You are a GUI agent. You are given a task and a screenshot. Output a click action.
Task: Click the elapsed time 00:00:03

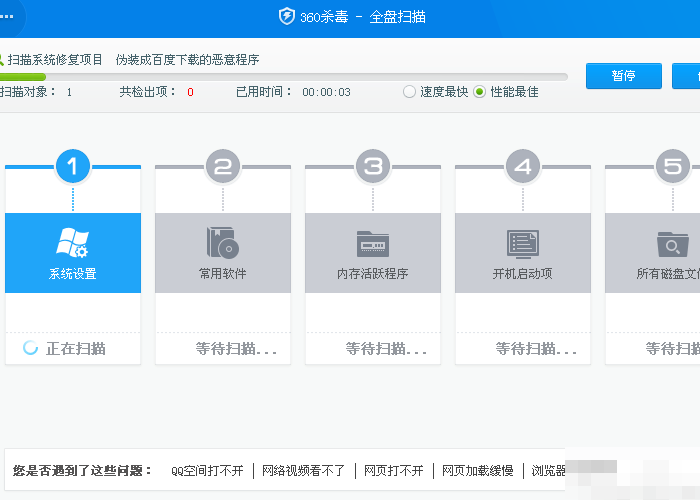(x=326, y=92)
